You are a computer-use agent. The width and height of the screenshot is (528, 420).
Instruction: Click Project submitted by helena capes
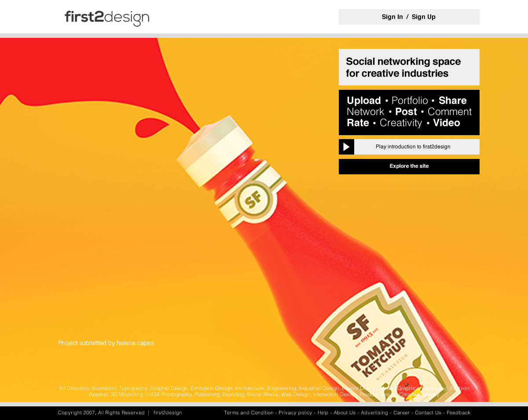click(x=106, y=343)
